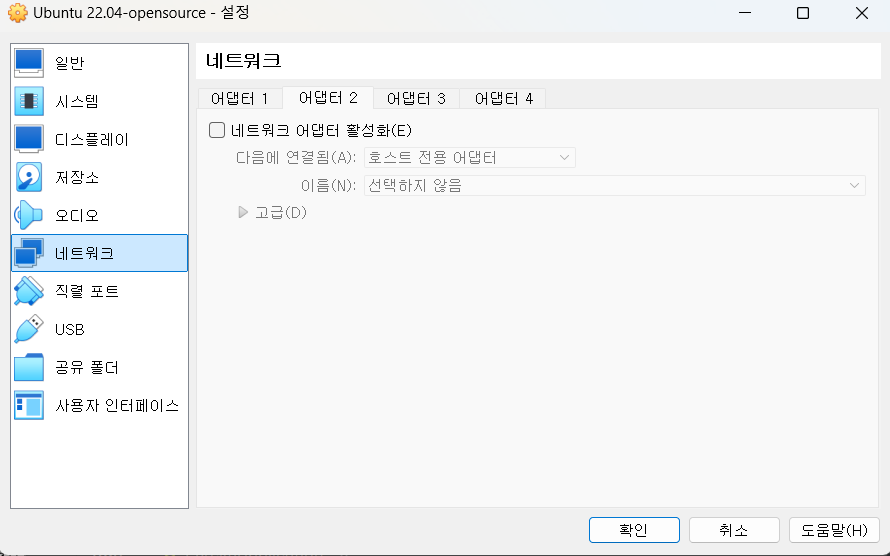This screenshot has height=556, width=890.
Task: Expand the 고급(D) section
Action: click(243, 212)
